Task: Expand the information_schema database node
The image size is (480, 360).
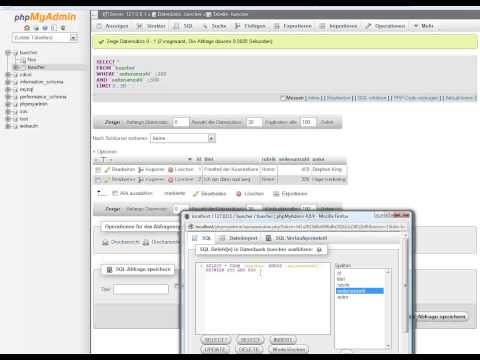Action: click(8, 82)
